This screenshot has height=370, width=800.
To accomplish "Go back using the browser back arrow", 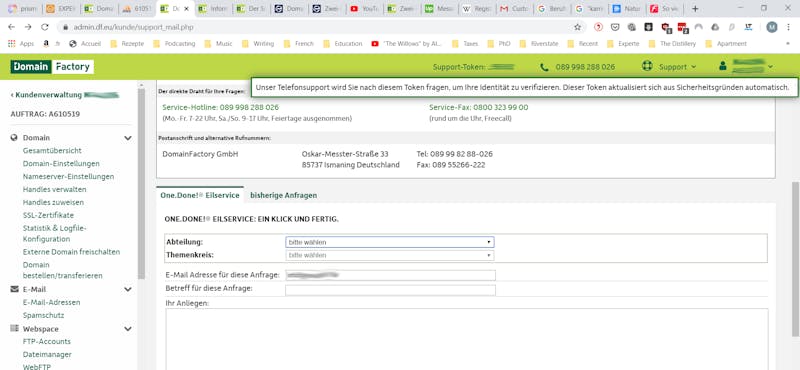I will [12, 27].
